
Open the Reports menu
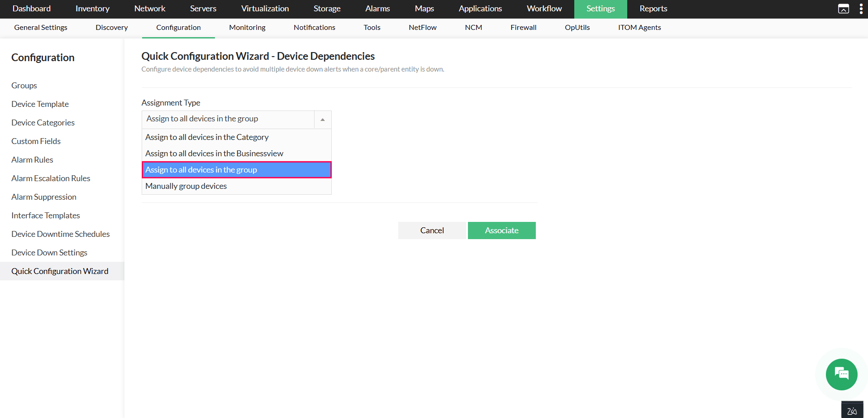tap(653, 9)
